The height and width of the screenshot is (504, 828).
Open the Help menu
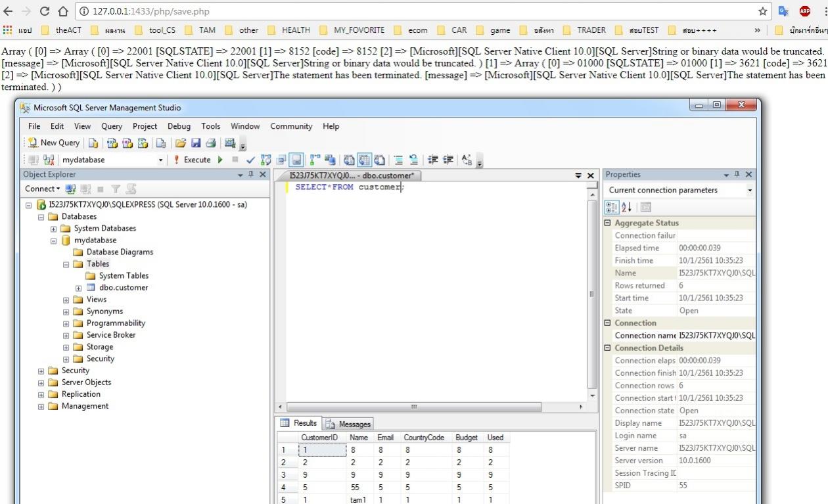331,126
